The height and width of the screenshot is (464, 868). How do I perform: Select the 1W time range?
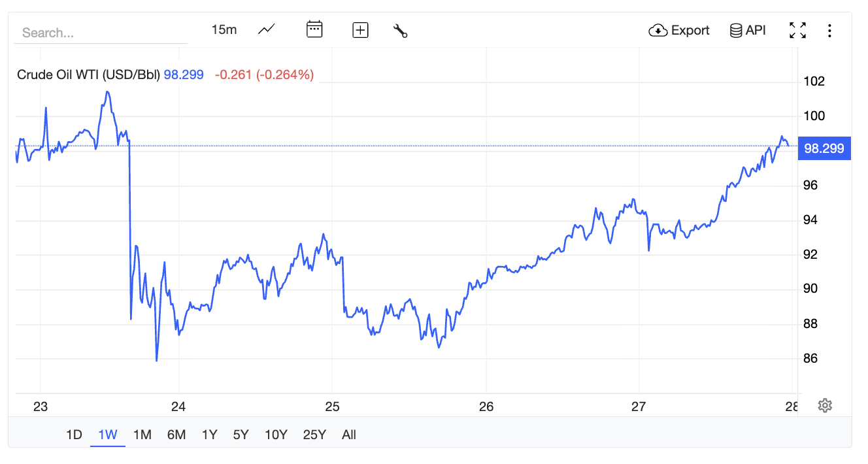click(107, 435)
